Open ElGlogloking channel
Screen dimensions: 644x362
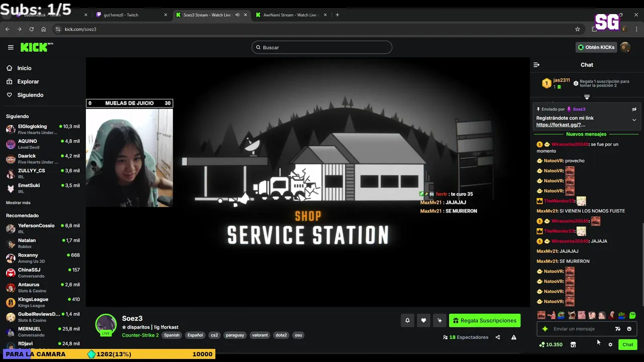coord(43,129)
